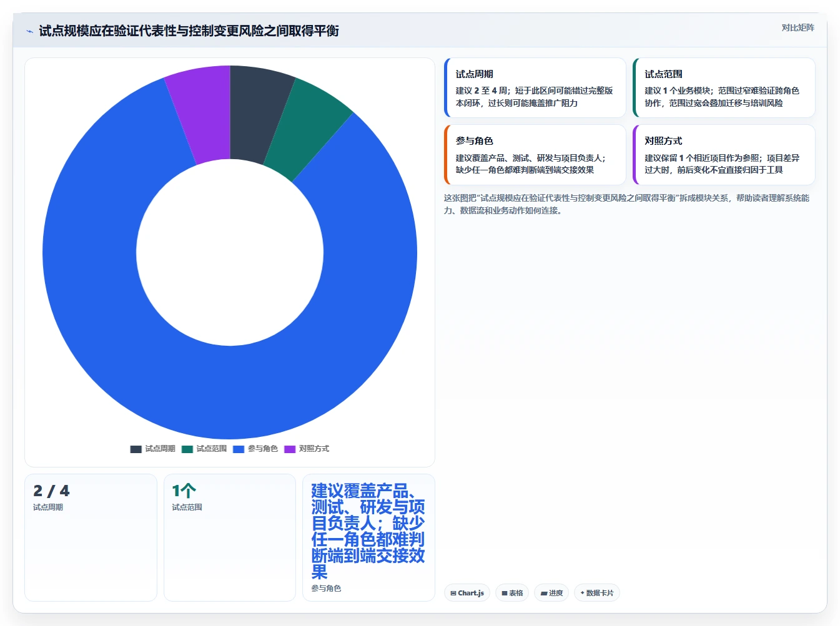
Task: Click the Chart.js tag icon
Action: click(x=453, y=594)
